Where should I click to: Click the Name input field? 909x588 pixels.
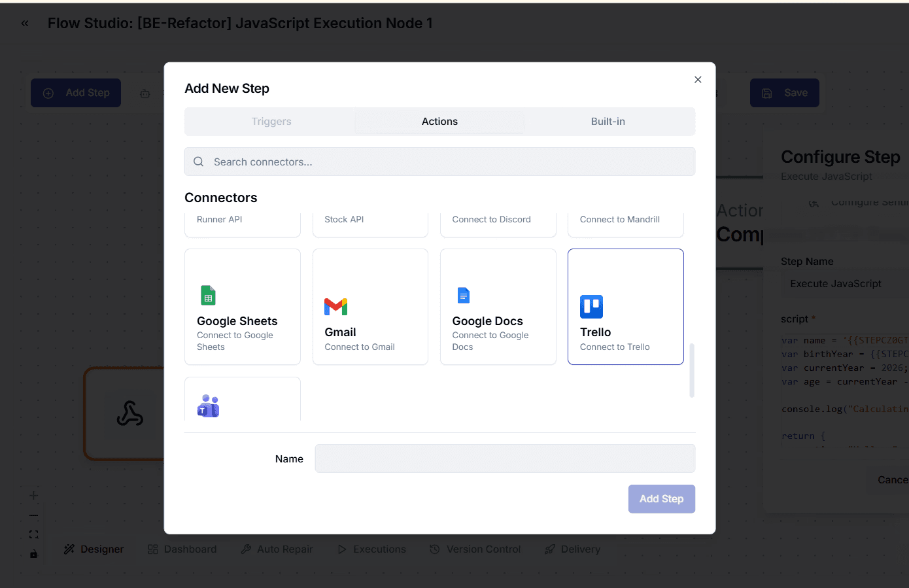point(505,458)
